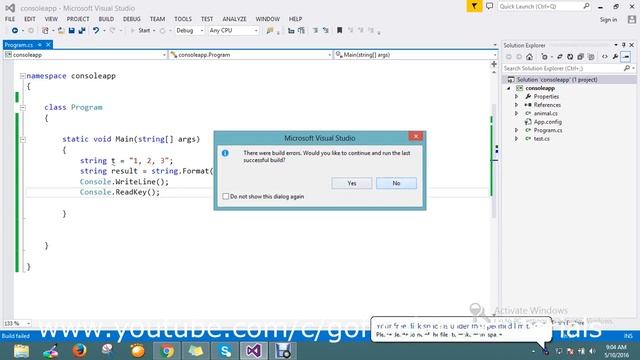Click the Collapse All icon in Solution Explorer

[x=580, y=57]
